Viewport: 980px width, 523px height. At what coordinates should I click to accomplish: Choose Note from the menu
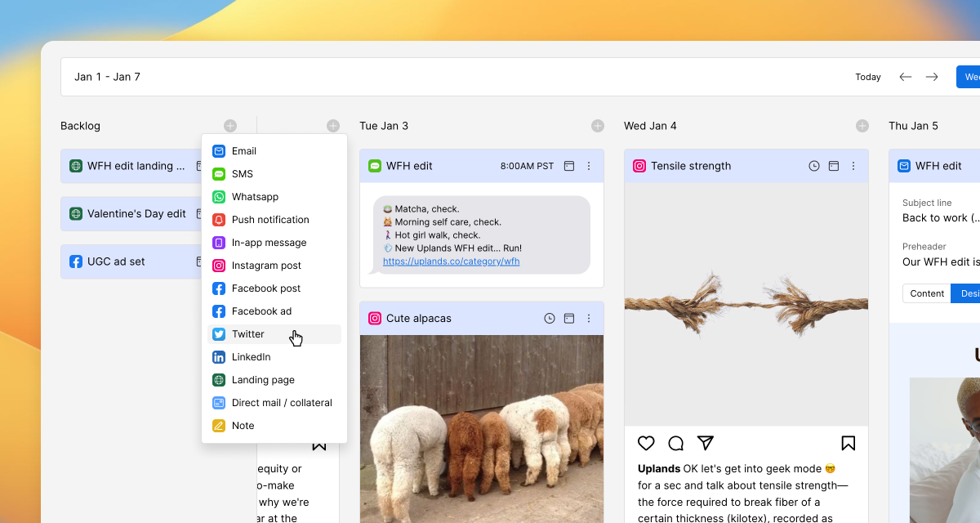274,426
